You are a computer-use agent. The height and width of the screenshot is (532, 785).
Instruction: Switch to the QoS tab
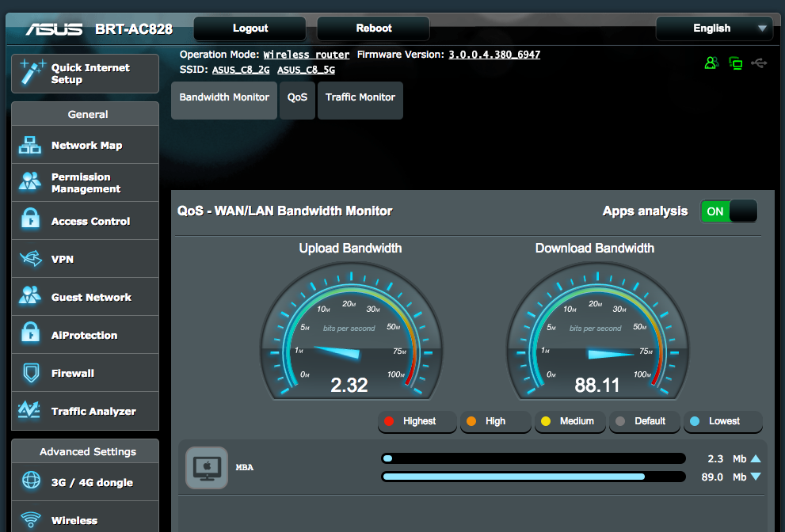(297, 97)
